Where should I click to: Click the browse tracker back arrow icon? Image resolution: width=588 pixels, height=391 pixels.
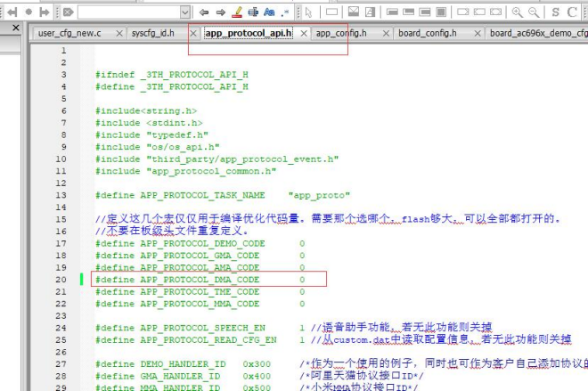point(12,12)
